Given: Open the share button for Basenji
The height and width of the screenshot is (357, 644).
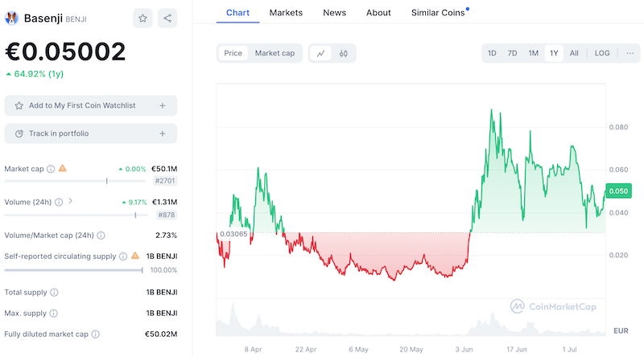Looking at the screenshot, I should 167,18.
